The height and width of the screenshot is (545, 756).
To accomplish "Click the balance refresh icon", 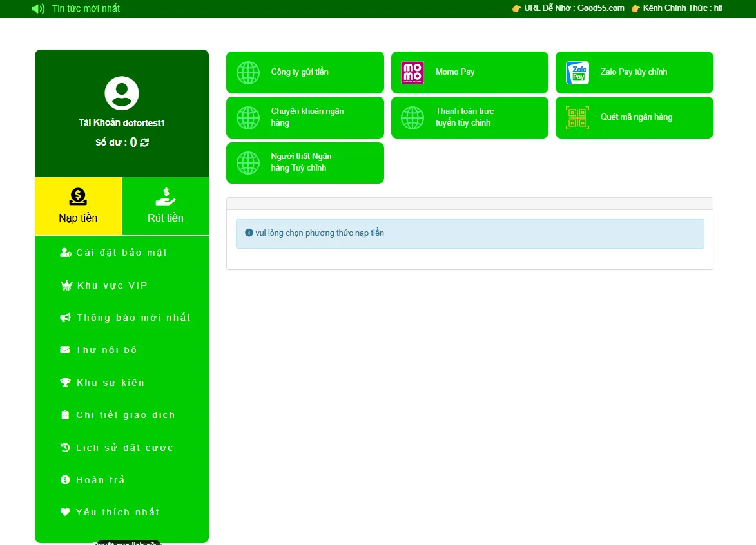I will pos(144,142).
